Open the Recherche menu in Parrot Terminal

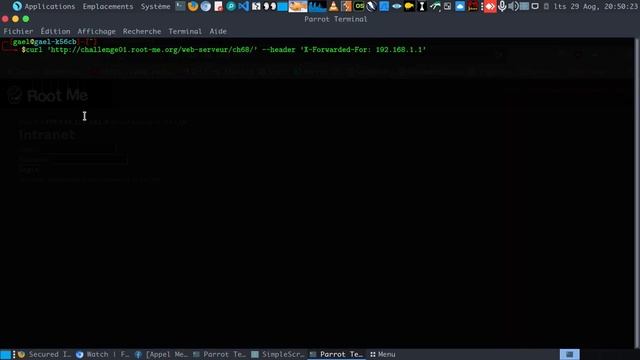click(x=142, y=31)
